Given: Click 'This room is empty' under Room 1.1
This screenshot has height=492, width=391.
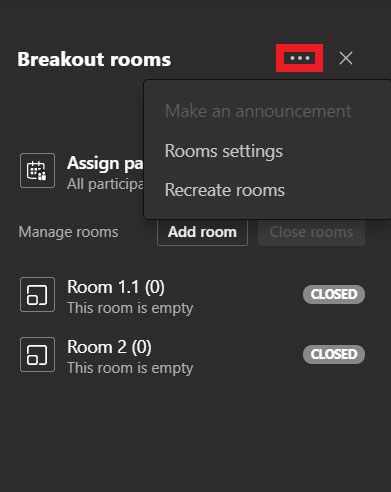Looking at the screenshot, I should coord(130,308).
